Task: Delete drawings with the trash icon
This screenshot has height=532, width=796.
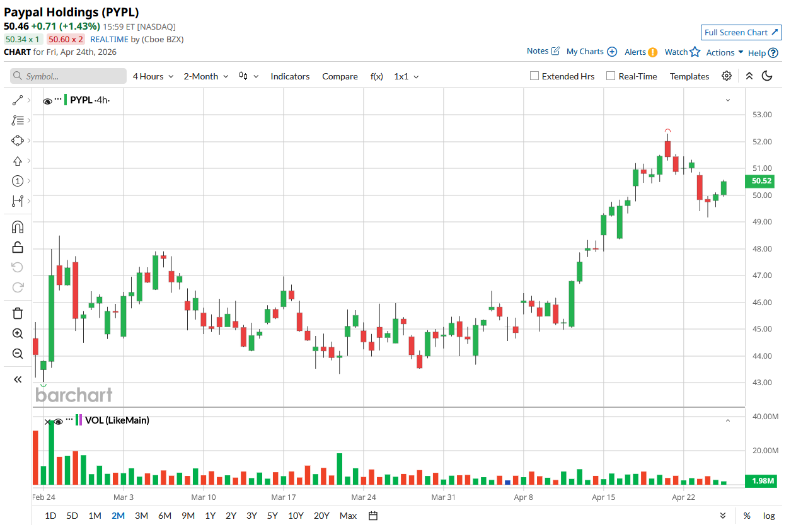Action: point(18,313)
